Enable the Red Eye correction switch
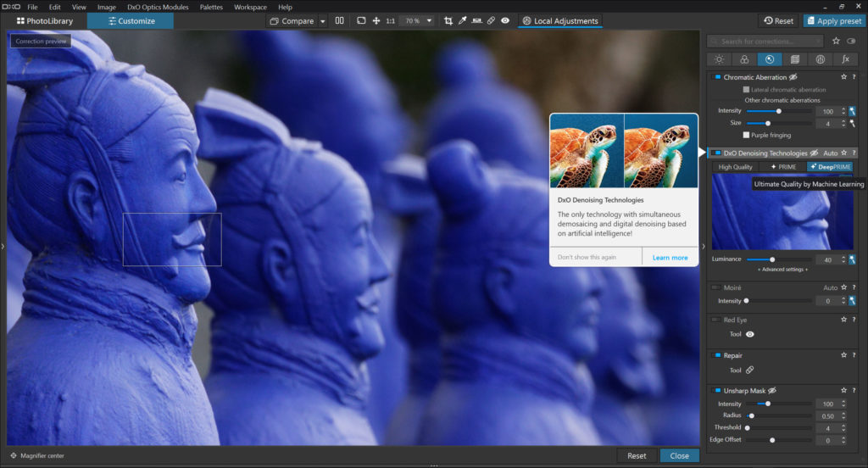868x468 pixels. pyautogui.click(x=716, y=320)
